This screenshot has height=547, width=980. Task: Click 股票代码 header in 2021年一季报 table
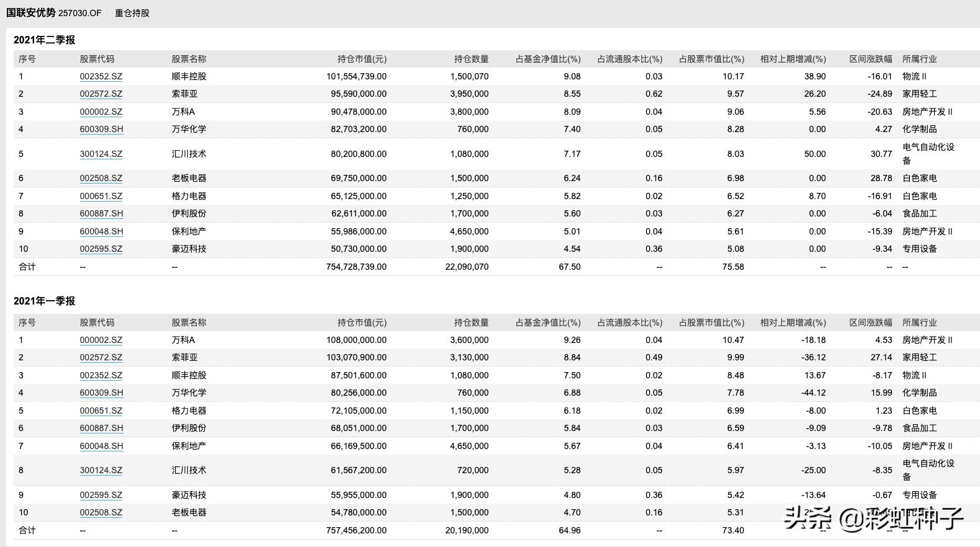(x=97, y=322)
